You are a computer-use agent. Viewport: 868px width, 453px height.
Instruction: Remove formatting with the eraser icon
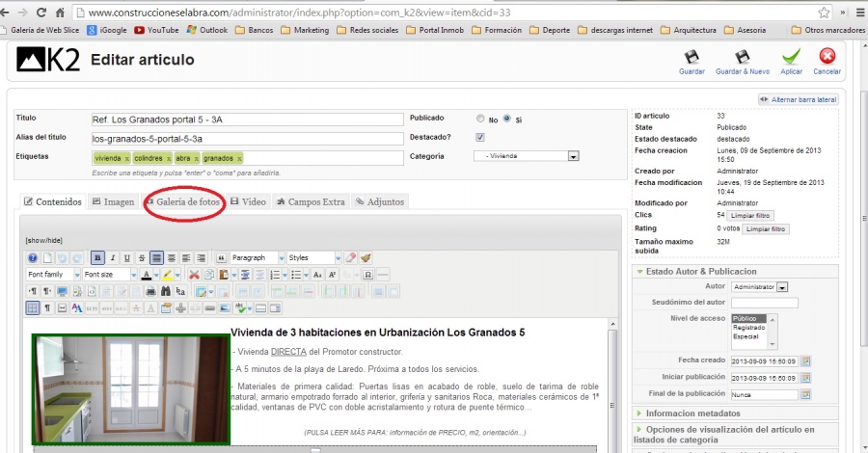click(x=350, y=257)
